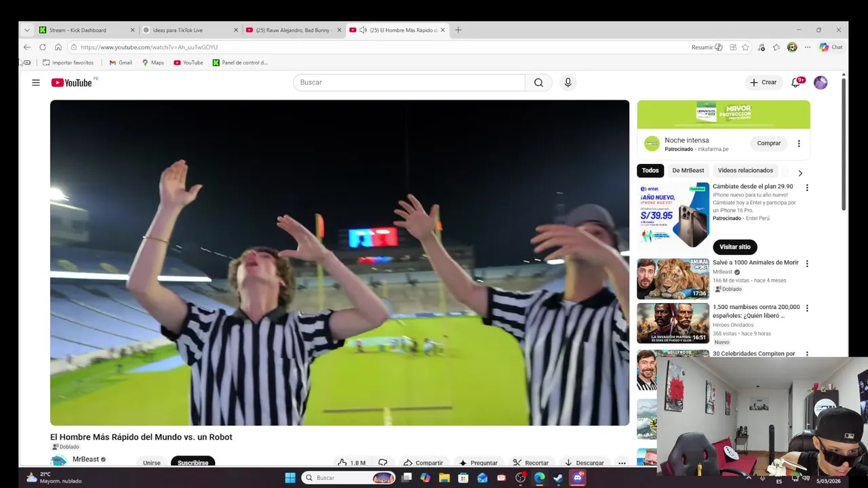Open a new browser tab with plus
Image resolution: width=868 pixels, height=488 pixels.
coord(458,30)
